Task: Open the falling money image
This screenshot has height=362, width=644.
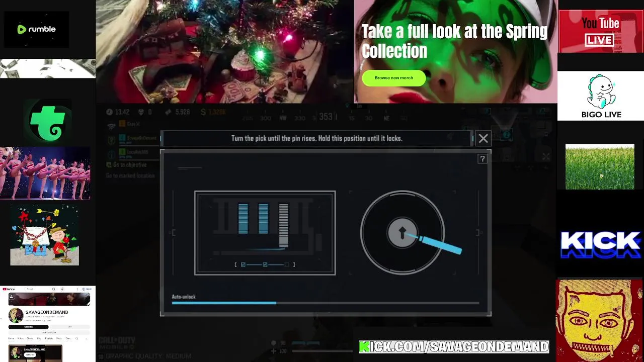Action: 48,68
